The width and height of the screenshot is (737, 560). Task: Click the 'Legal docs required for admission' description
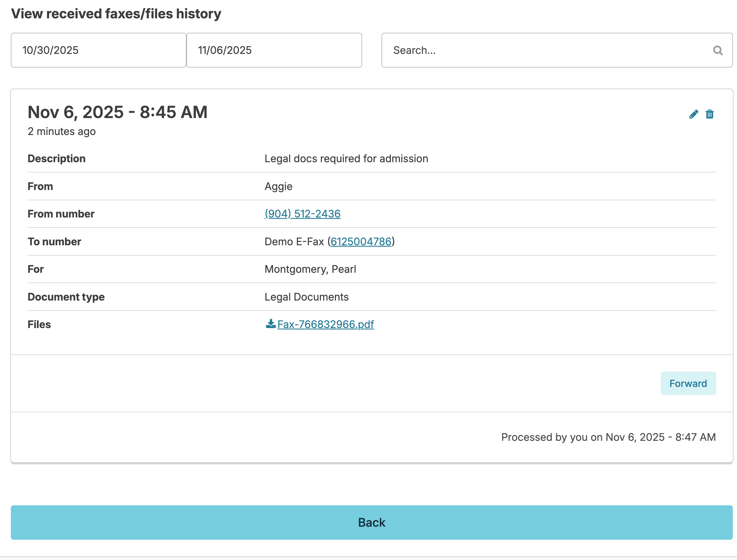346,159
